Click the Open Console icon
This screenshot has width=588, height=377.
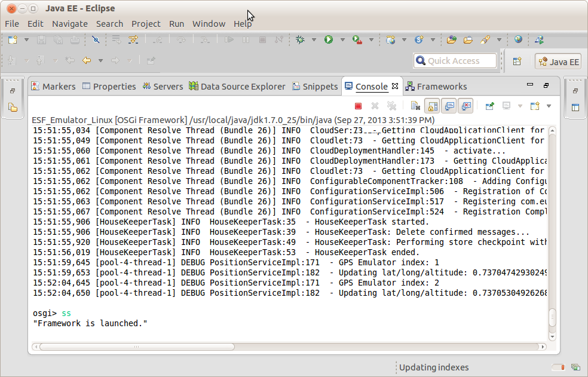(x=535, y=106)
